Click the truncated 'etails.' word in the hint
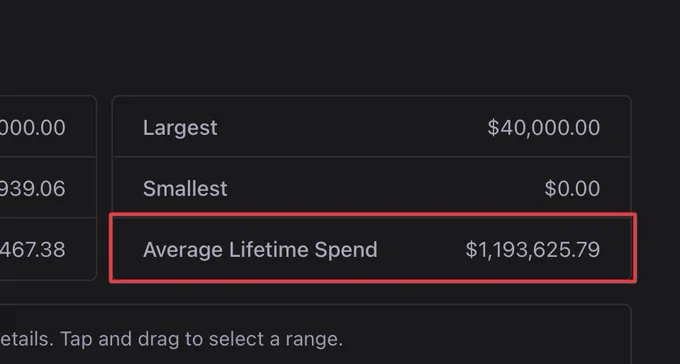The width and height of the screenshot is (680, 364). (x=27, y=339)
